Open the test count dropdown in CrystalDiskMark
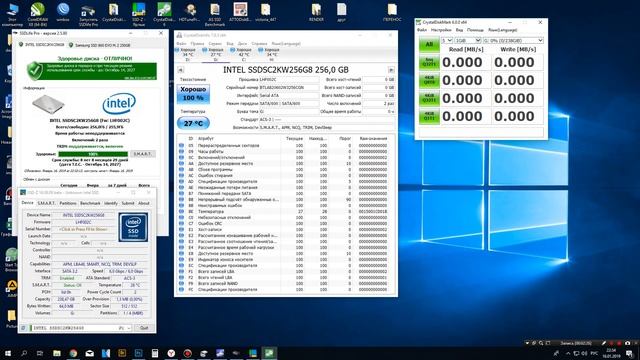The width and height of the screenshot is (640, 360). pos(447,40)
